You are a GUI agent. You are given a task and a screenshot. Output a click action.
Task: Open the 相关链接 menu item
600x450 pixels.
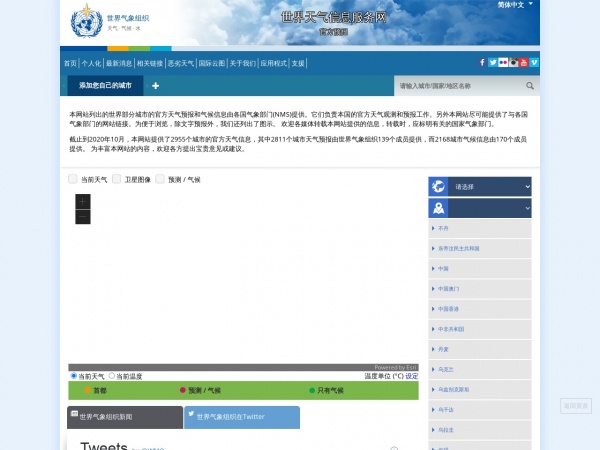[x=150, y=64]
